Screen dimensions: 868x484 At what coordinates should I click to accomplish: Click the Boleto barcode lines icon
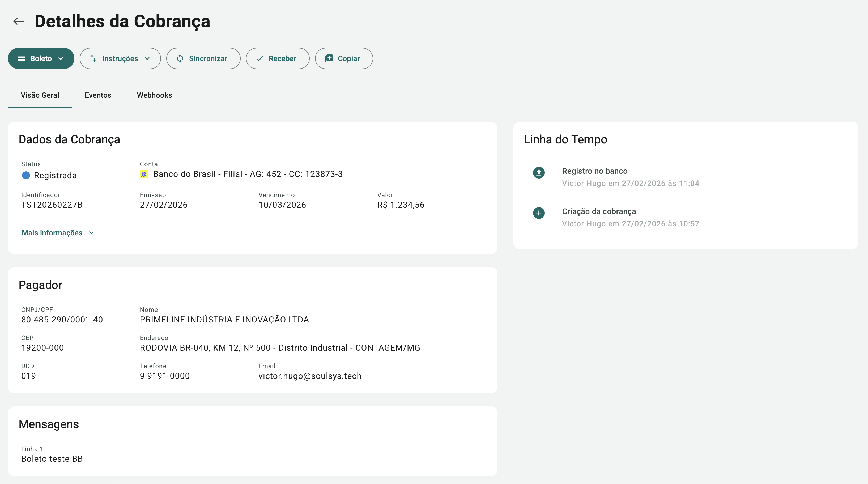point(21,58)
